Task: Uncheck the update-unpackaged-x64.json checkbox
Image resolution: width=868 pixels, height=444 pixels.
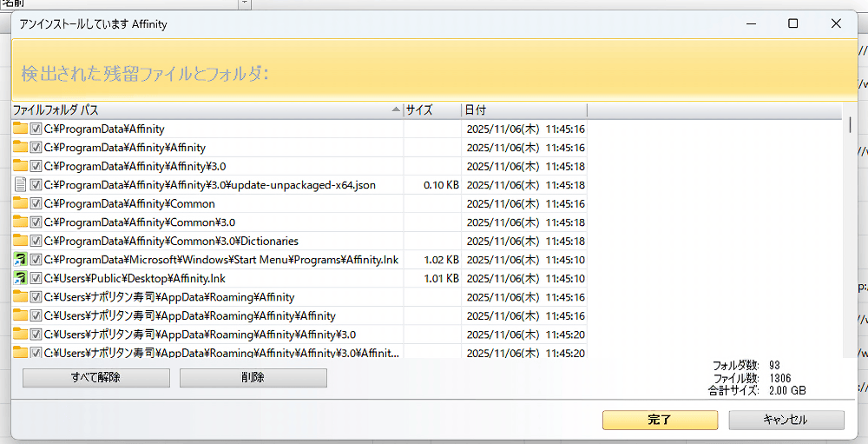Action: pos(36,185)
